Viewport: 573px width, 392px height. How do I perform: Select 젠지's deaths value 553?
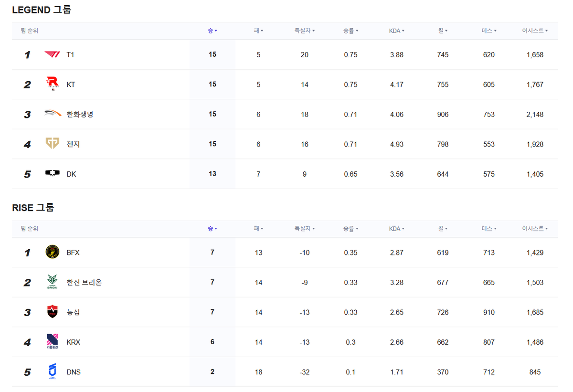489,144
